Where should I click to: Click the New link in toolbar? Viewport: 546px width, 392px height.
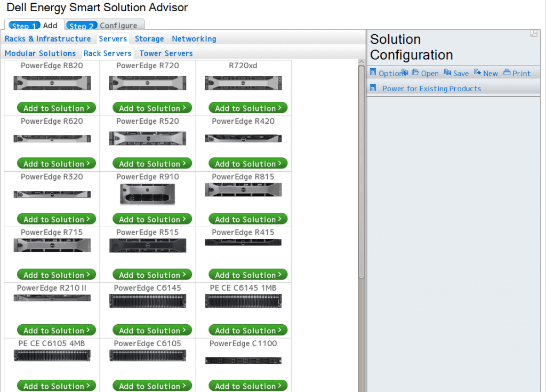[x=491, y=73]
